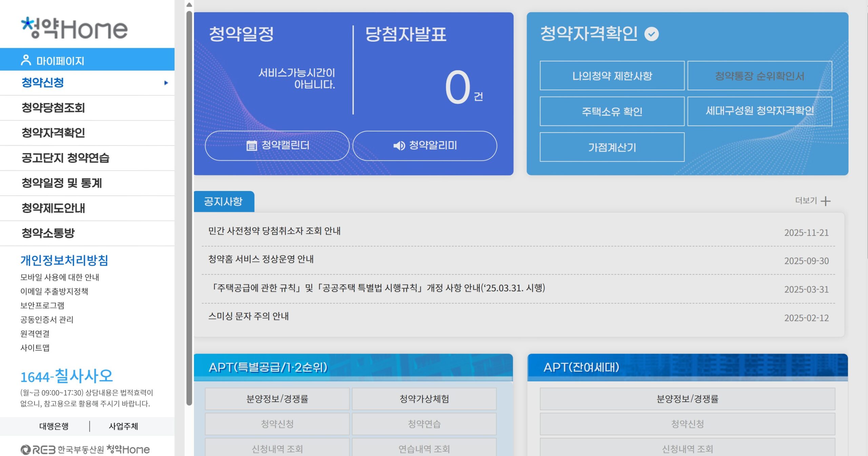
Task: Click the speaker icon on 청약알리미
Action: click(399, 146)
